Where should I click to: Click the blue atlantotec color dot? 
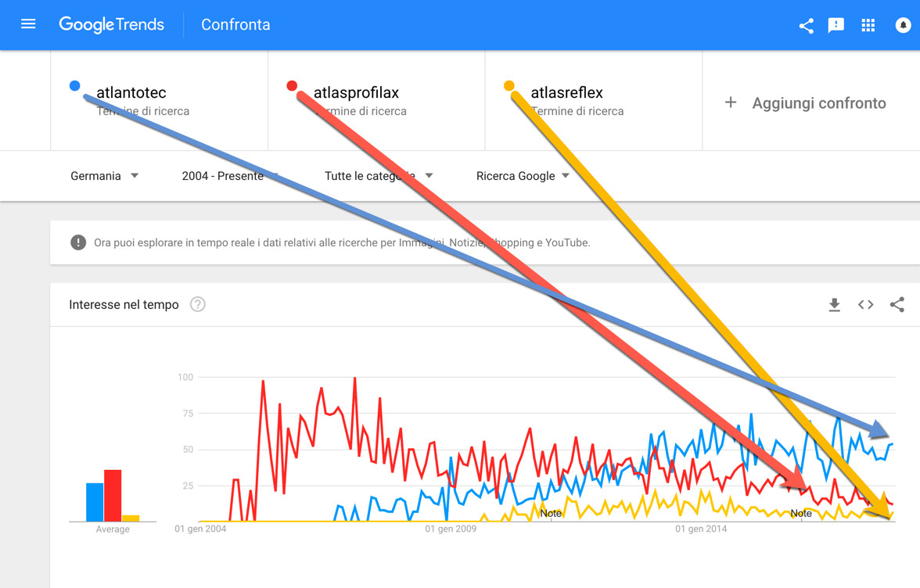(75, 85)
